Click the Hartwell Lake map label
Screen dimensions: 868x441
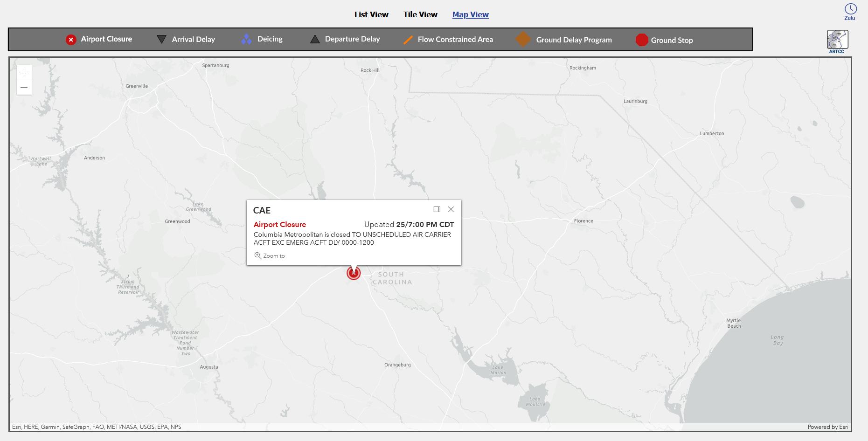click(41, 161)
